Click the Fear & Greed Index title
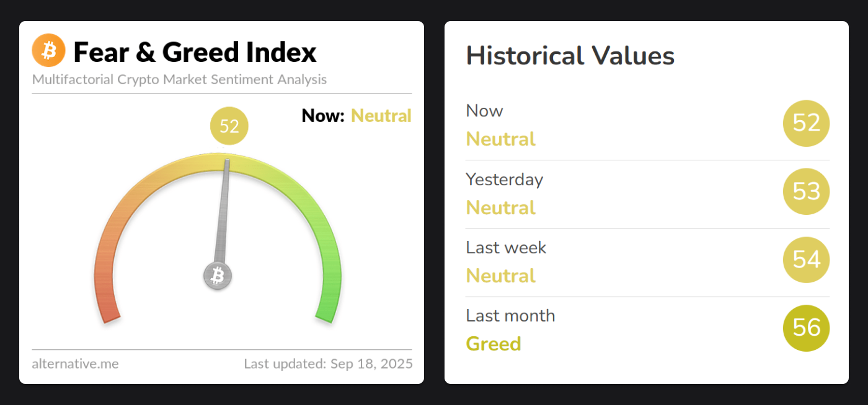The width and height of the screenshot is (868, 405). pyautogui.click(x=195, y=52)
